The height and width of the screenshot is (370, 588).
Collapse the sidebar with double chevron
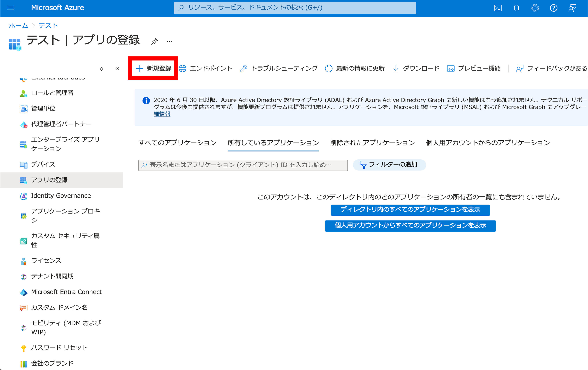click(x=117, y=68)
